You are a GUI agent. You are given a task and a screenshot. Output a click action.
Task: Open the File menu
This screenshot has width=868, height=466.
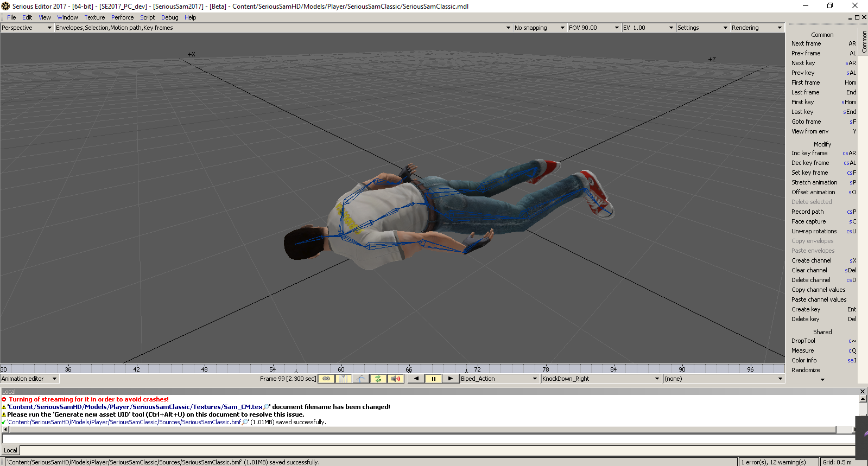[x=11, y=17]
